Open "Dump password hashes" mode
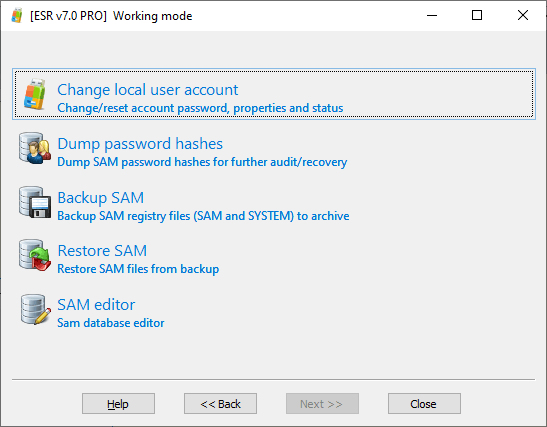 click(140, 144)
